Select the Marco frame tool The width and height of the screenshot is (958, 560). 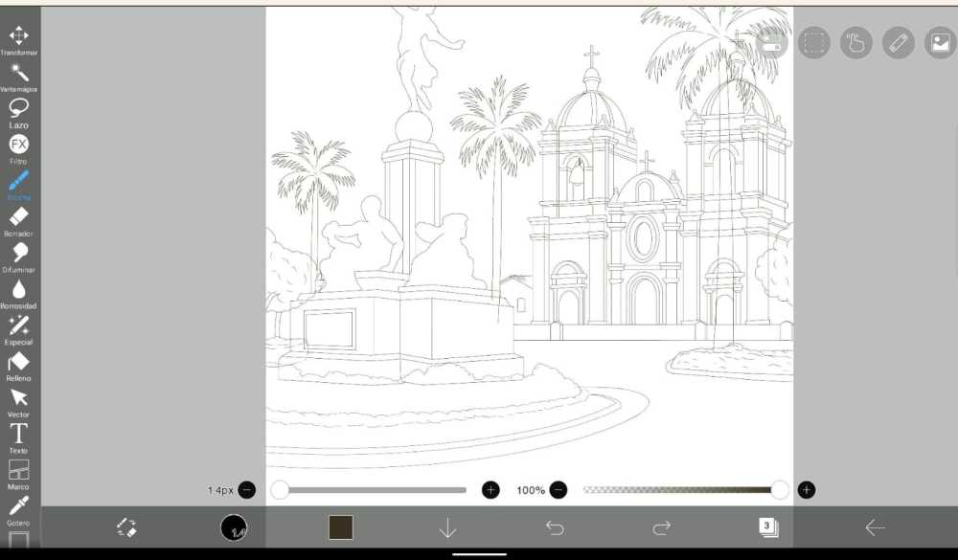point(19,474)
